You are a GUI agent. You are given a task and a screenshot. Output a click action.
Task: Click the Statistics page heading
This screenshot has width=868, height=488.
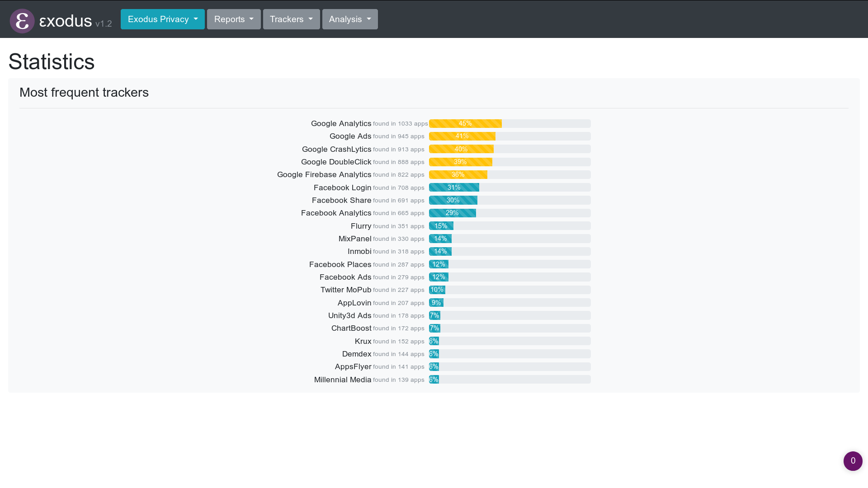click(52, 61)
